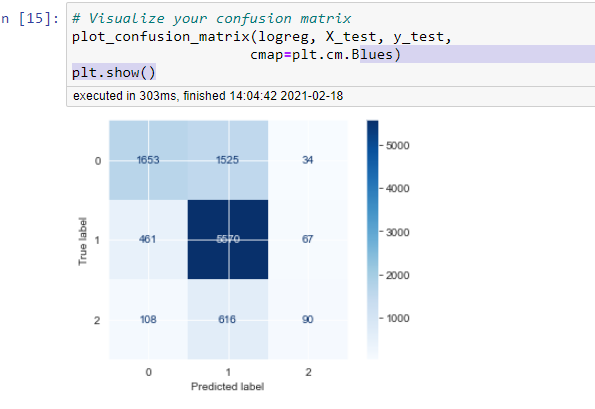This screenshot has width=595, height=409.
Task: Click the colorbar tick label 3000
Action: click(x=397, y=232)
